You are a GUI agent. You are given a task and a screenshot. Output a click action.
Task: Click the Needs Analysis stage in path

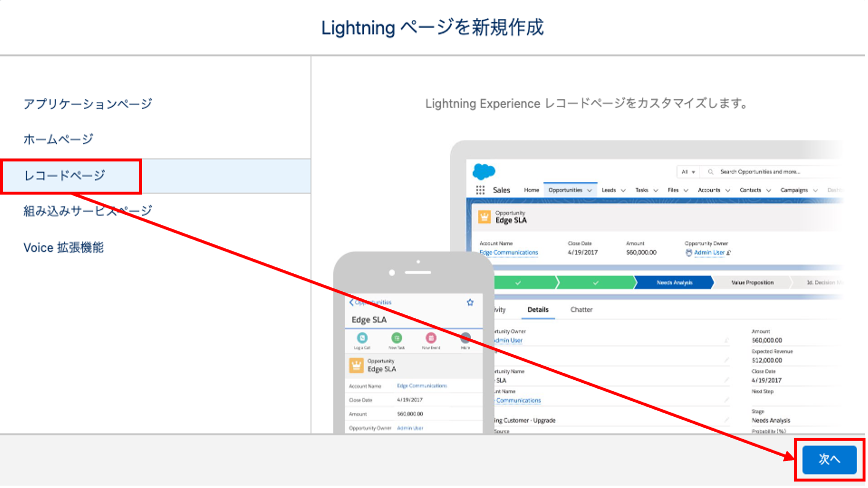[674, 283]
